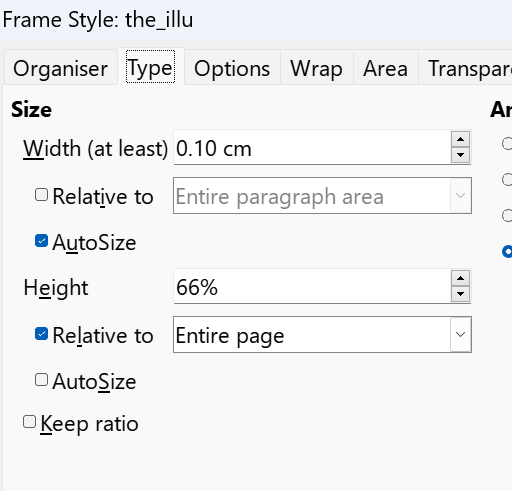This screenshot has height=491, width=512.
Task: Select the Type tab
Action: pyautogui.click(x=150, y=67)
